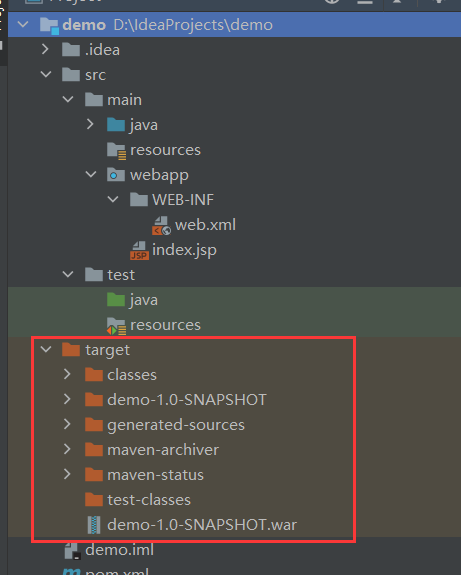
Task: Click the webapp web-resource folder icon
Action: pyautogui.click(x=116, y=175)
